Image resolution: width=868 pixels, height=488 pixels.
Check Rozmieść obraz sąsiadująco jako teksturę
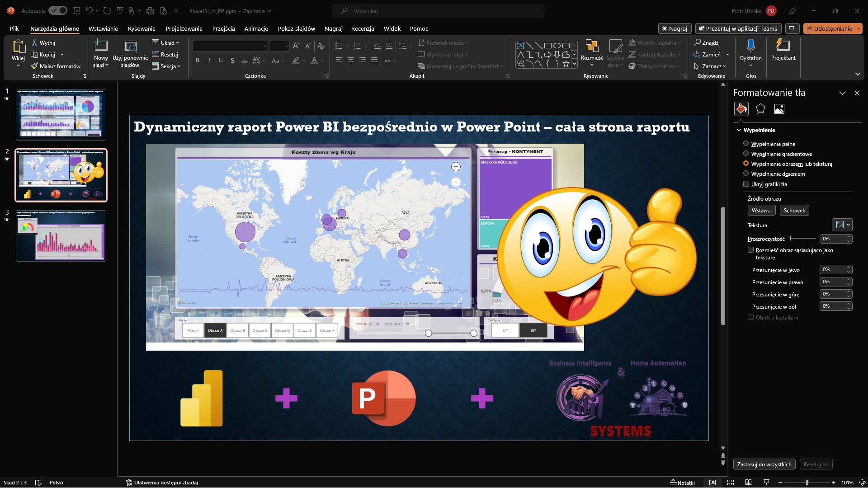tap(750, 250)
